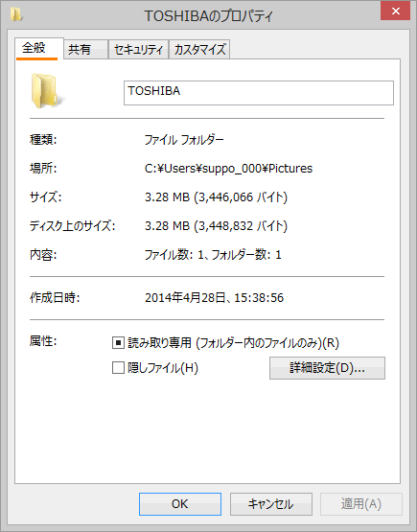Select the セキュリティ tab
Image resolution: width=417 pixels, height=532 pixels.
coord(138,49)
